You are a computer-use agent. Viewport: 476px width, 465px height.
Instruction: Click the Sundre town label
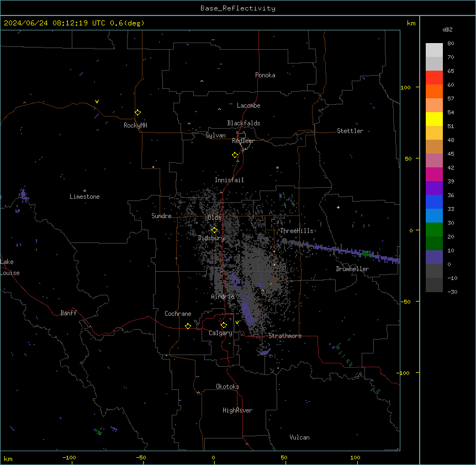tap(161, 216)
